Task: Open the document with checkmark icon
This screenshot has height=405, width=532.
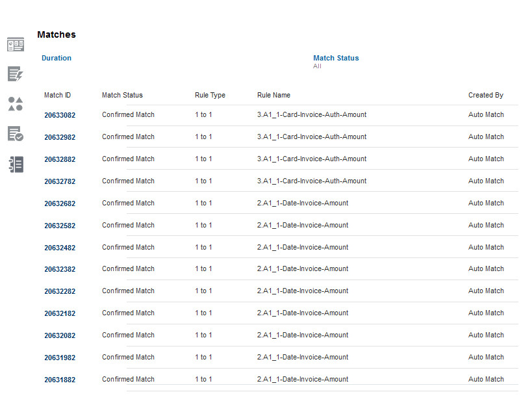Action: point(16,134)
